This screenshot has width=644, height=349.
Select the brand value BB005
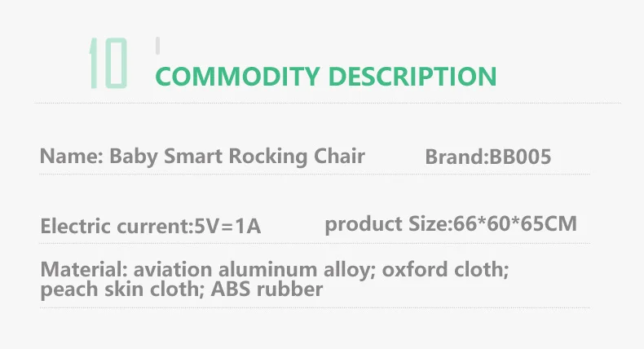click(520, 157)
